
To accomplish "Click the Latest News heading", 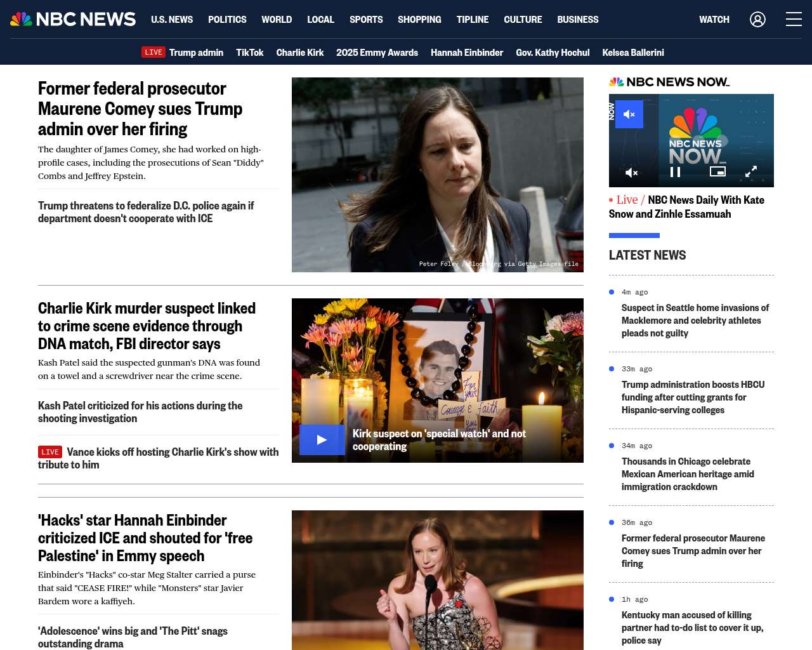I will (x=647, y=255).
